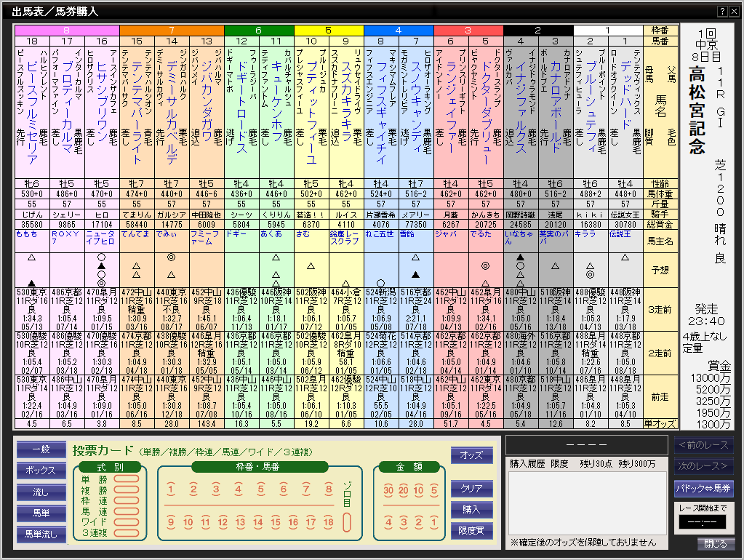The image size is (744, 560).
Task: Click jockey name 岡野詩織
Action: click(x=521, y=215)
